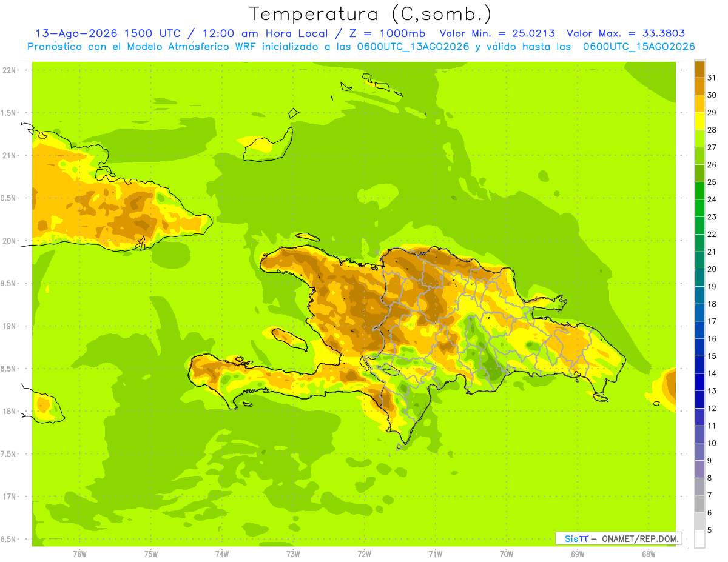The image size is (728, 562).
Task: Click the blue legend band between 15 and 16
Action: [x=699, y=347]
